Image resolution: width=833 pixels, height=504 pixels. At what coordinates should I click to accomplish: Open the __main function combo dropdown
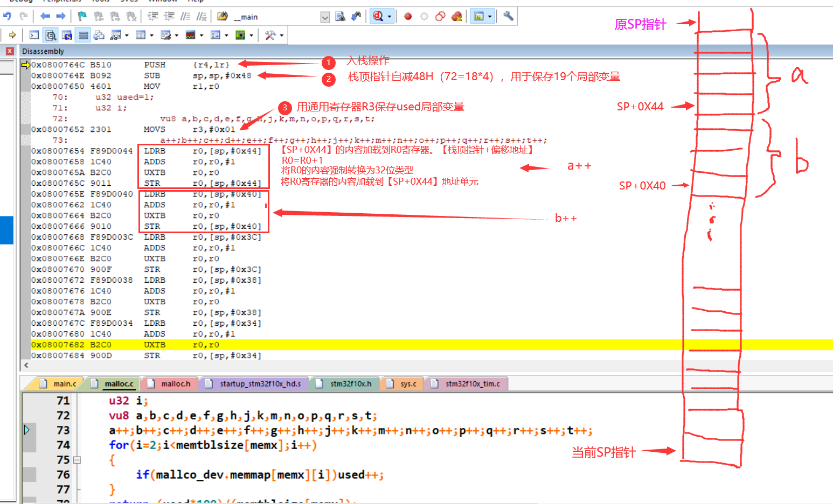point(325,17)
